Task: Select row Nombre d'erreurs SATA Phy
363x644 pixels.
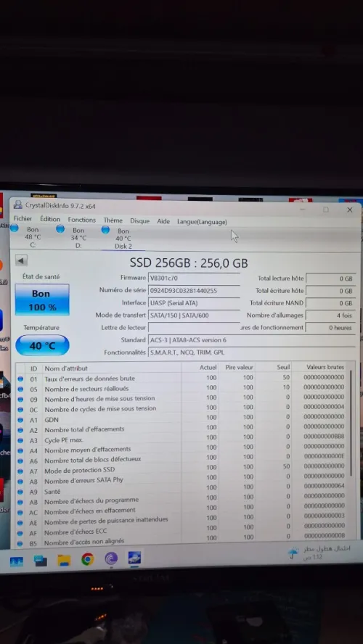Action: (x=182, y=479)
